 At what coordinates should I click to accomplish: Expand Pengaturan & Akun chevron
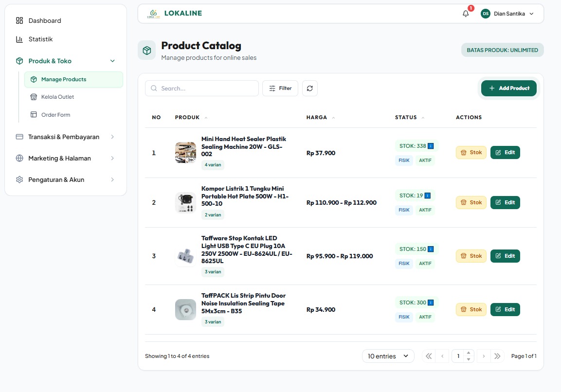click(112, 179)
